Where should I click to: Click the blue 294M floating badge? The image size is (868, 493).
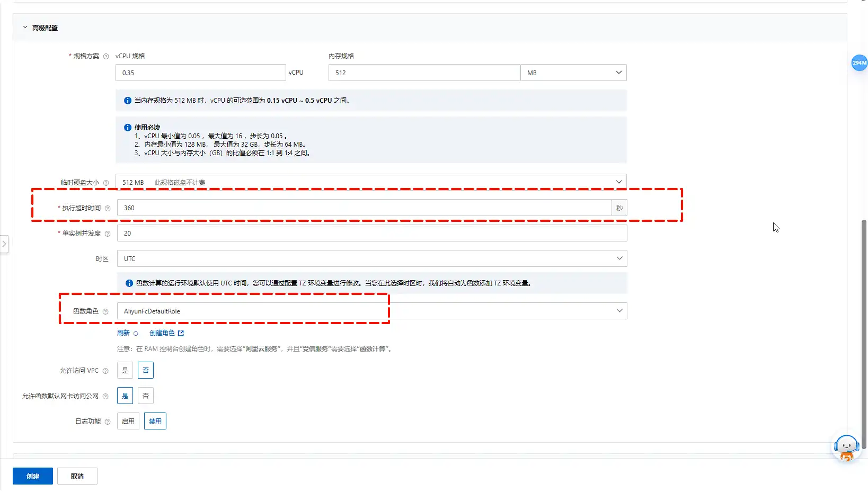pyautogui.click(x=860, y=62)
